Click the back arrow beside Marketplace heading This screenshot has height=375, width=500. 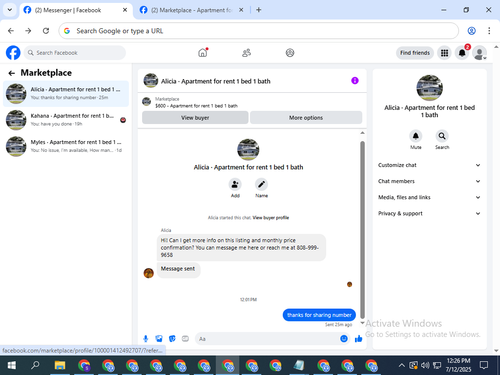tap(12, 73)
